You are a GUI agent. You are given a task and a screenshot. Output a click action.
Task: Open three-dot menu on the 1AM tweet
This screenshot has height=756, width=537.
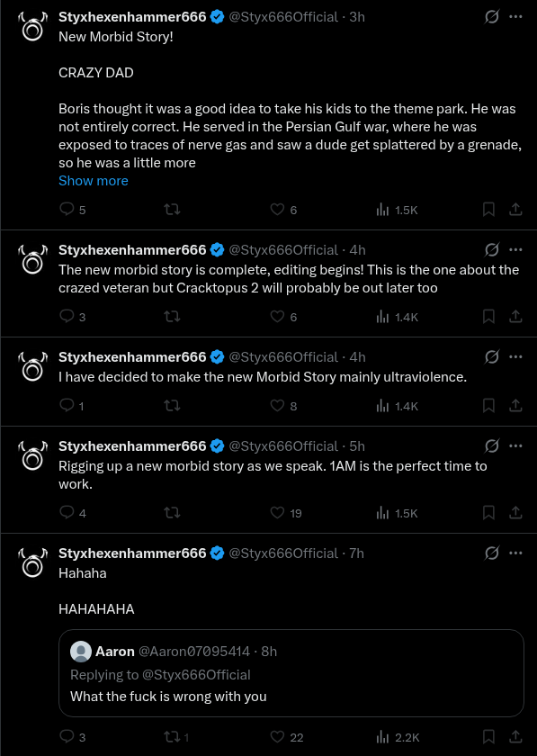pos(515,446)
